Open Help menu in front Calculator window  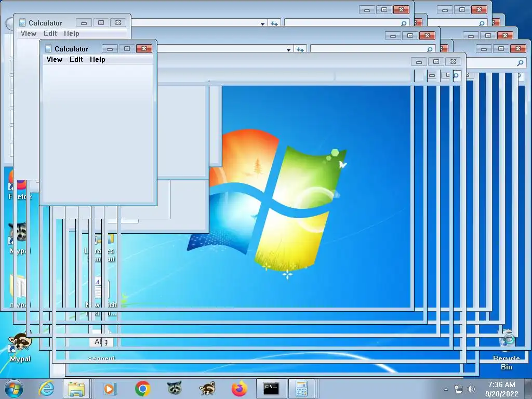(97, 59)
